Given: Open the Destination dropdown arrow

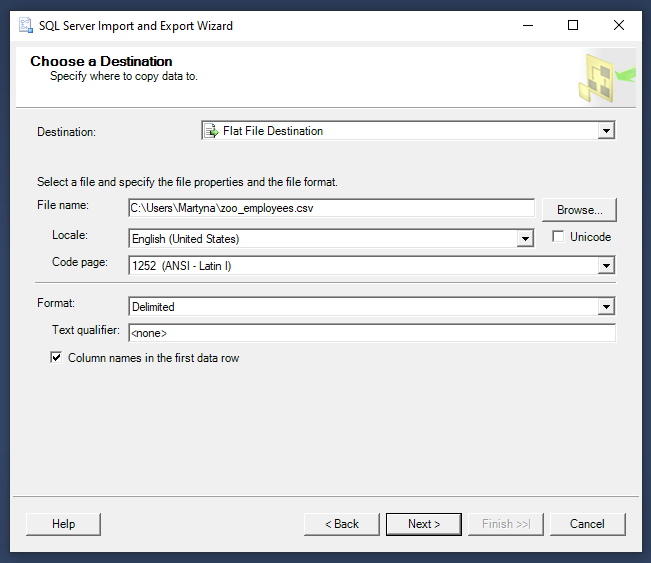Looking at the screenshot, I should tap(606, 131).
